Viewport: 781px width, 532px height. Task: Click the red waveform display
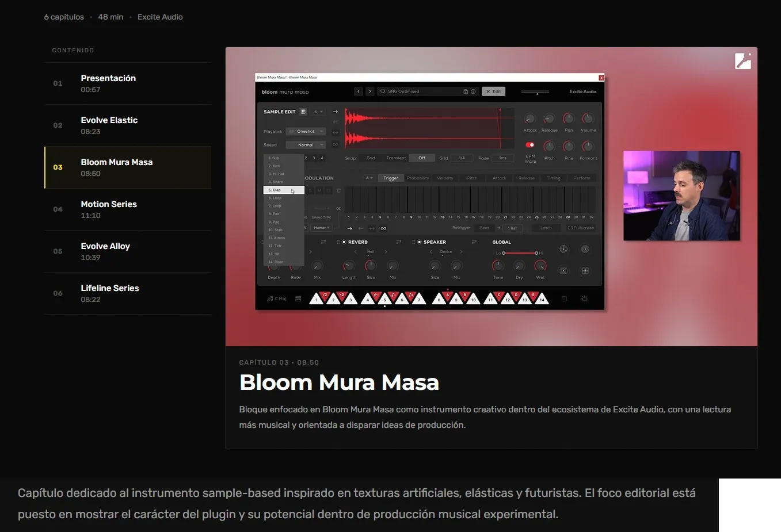[x=429, y=128]
